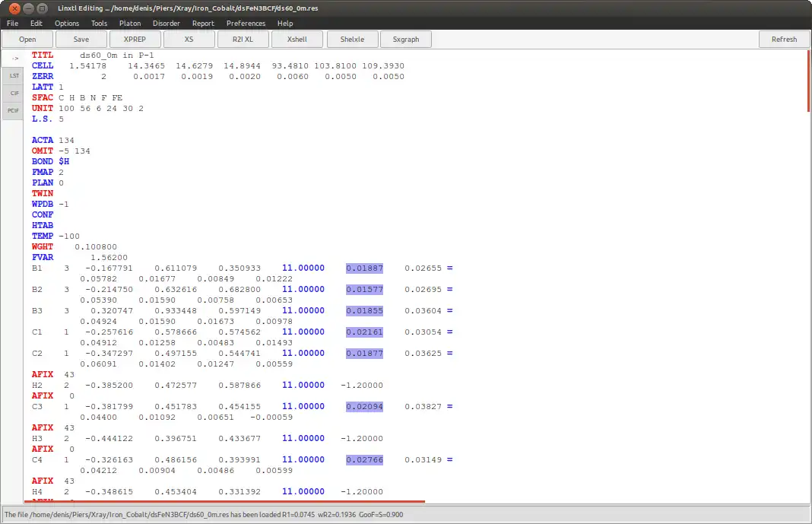Click the status bar file loaded message
812x524 pixels.
pyautogui.click(x=204, y=515)
